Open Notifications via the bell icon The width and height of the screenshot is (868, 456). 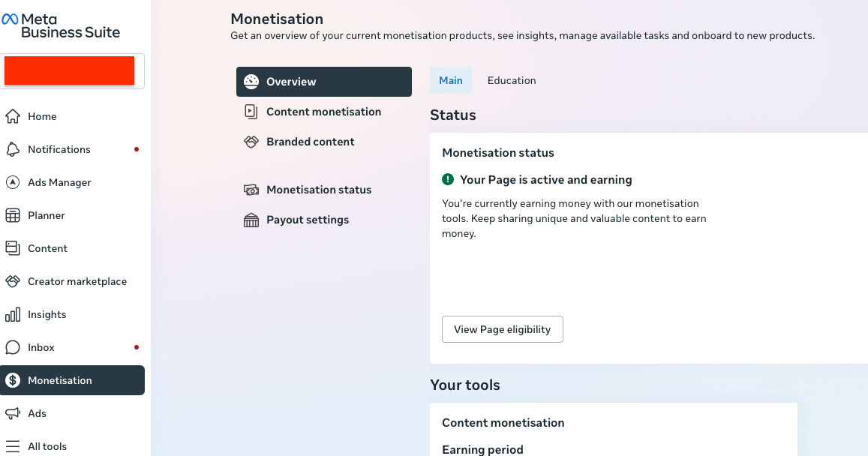[x=13, y=149]
